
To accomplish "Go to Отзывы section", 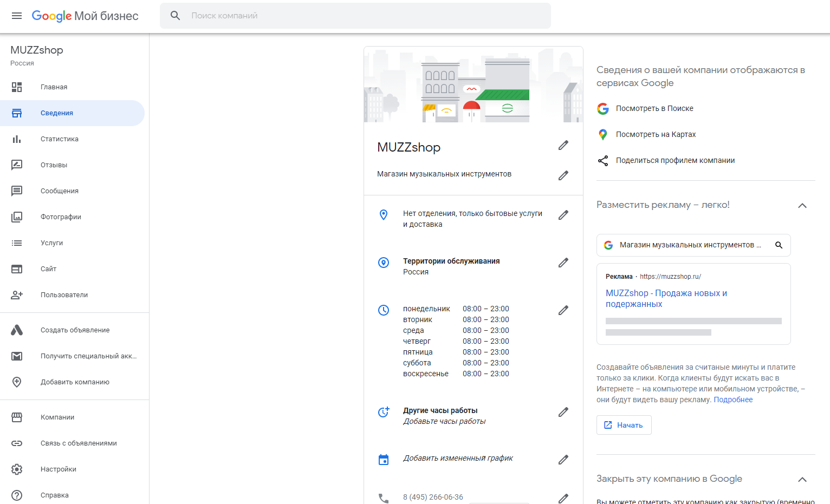I will click(x=72, y=165).
